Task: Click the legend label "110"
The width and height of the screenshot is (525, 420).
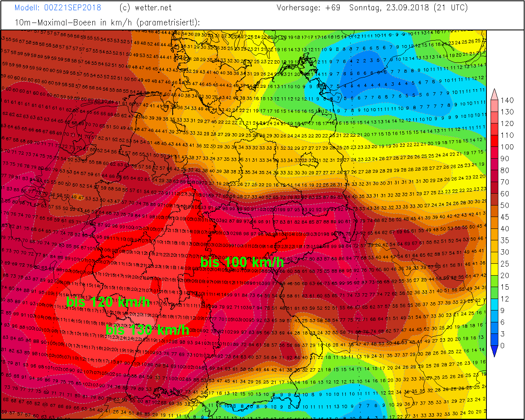Action: click(507, 135)
